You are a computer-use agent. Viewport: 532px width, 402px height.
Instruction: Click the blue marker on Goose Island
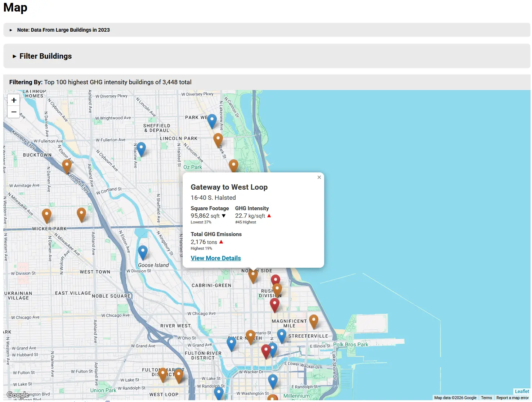pyautogui.click(x=143, y=252)
